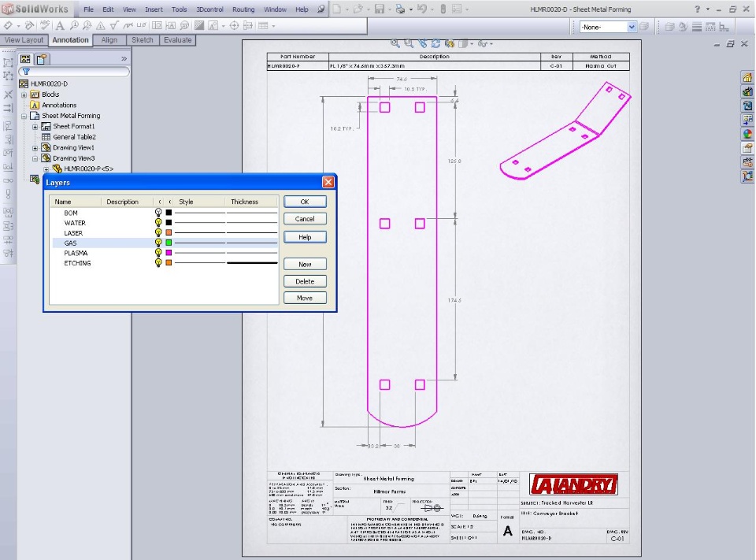
Task: Select the Area Hatch/Fill tool
Action: (x=199, y=25)
